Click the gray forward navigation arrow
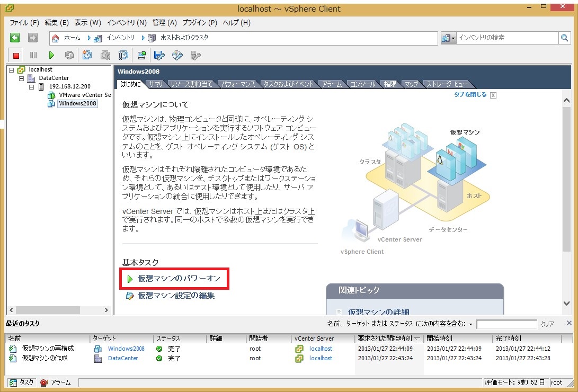This screenshot has height=392, width=578. pos(33,38)
